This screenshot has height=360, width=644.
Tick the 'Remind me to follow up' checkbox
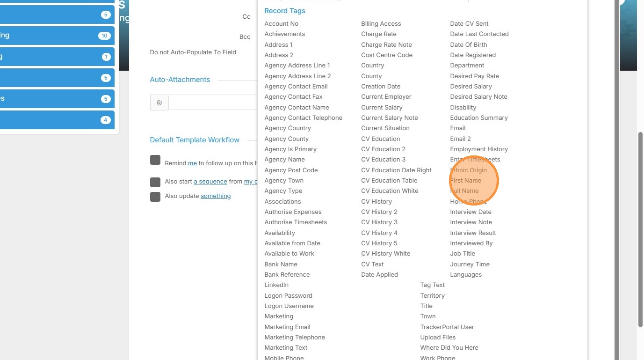pos(155,160)
